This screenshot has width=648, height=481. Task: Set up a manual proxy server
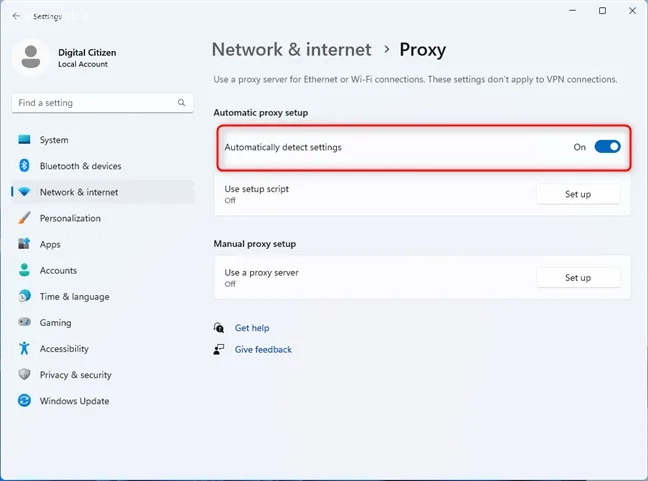click(578, 278)
